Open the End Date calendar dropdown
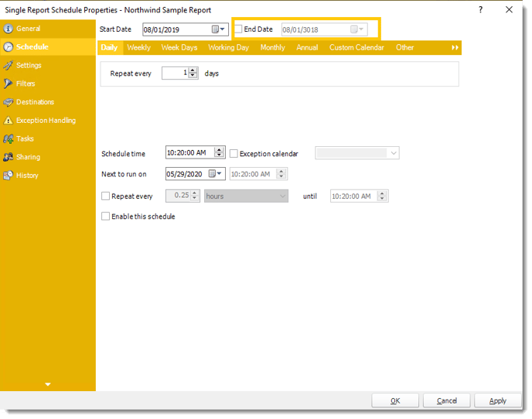This screenshot has height=419, width=532. click(357, 29)
